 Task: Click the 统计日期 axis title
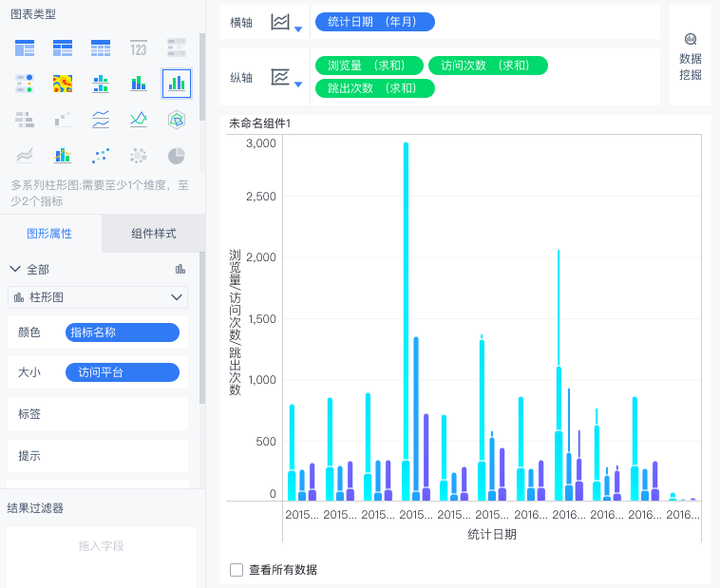click(x=492, y=534)
